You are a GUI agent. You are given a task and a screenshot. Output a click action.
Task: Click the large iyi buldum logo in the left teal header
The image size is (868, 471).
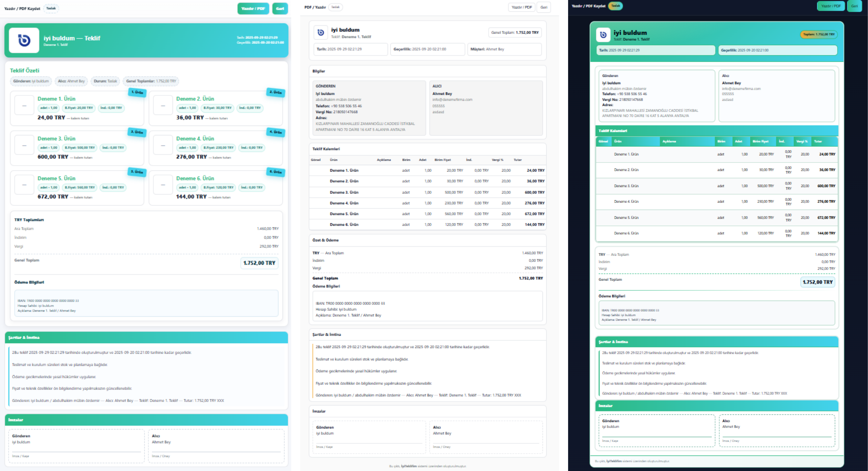coord(24,40)
